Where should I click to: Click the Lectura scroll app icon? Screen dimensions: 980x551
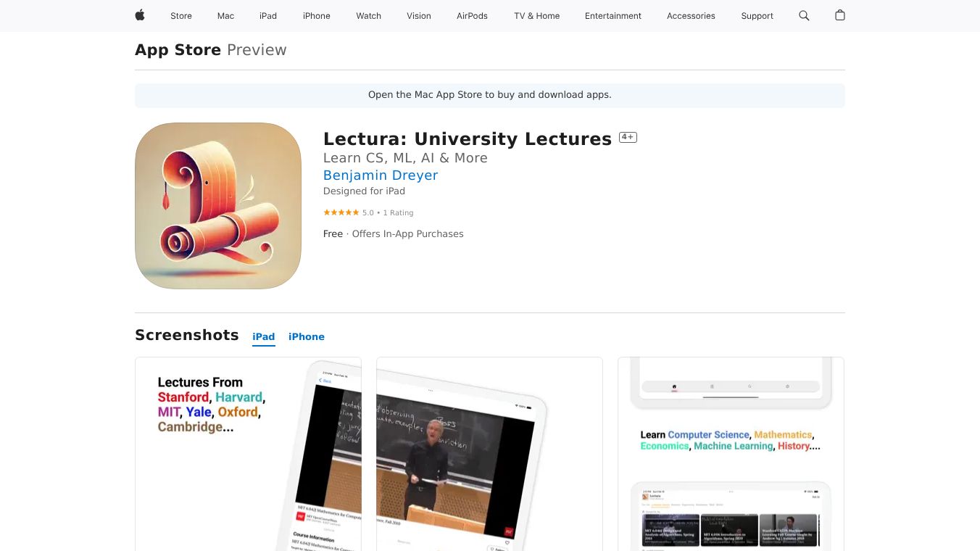coord(218,206)
